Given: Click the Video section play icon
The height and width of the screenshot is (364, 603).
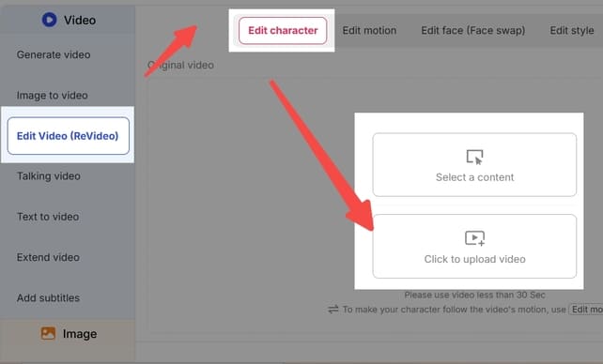Looking at the screenshot, I should [49, 20].
